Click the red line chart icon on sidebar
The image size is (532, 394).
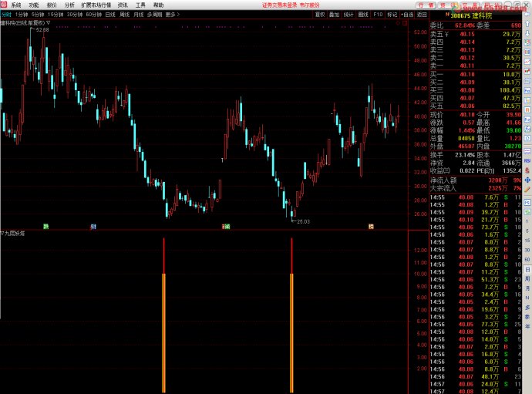[x=527, y=61]
